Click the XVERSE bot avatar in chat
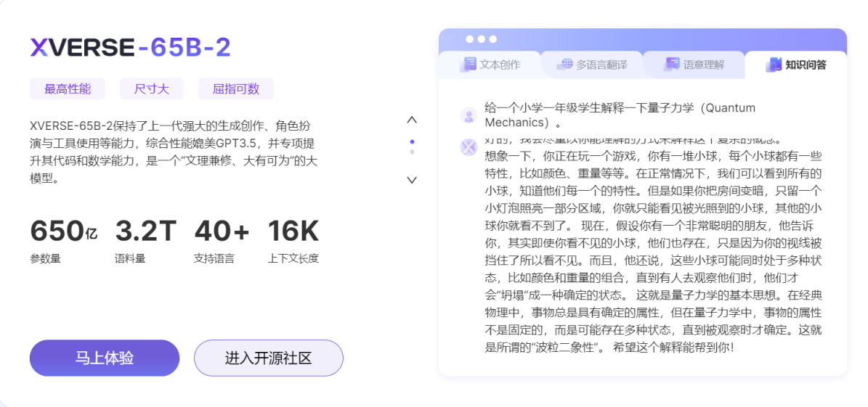This screenshot has width=868, height=407. [x=469, y=147]
